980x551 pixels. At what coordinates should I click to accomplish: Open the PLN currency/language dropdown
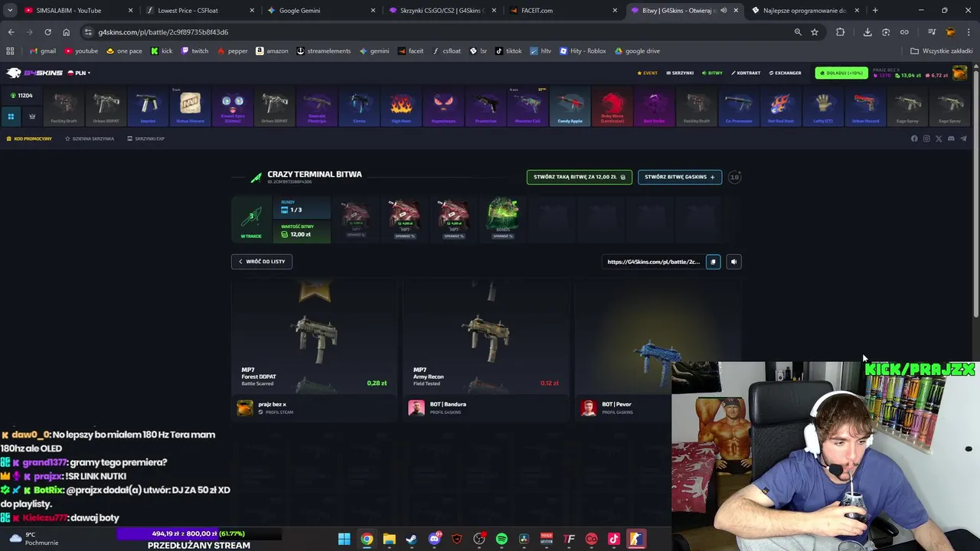tap(80, 73)
